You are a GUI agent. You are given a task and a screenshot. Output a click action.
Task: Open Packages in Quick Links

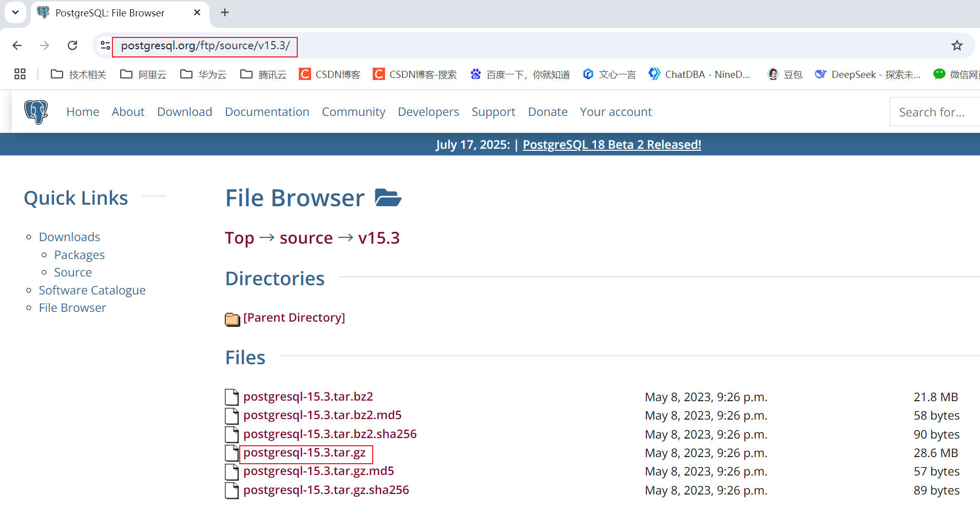(x=80, y=255)
